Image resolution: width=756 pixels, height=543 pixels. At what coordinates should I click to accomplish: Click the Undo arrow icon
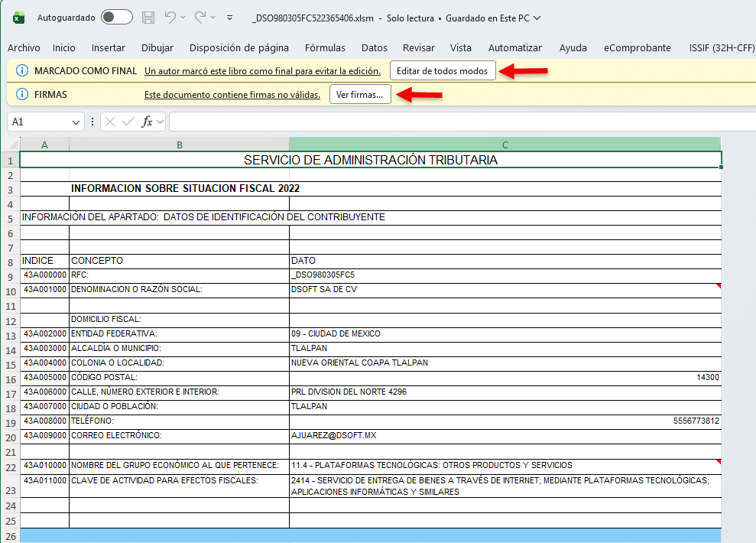(170, 17)
